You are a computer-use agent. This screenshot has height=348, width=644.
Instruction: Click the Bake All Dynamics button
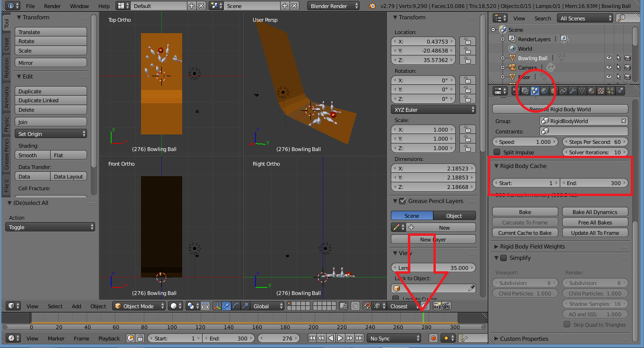pos(595,212)
